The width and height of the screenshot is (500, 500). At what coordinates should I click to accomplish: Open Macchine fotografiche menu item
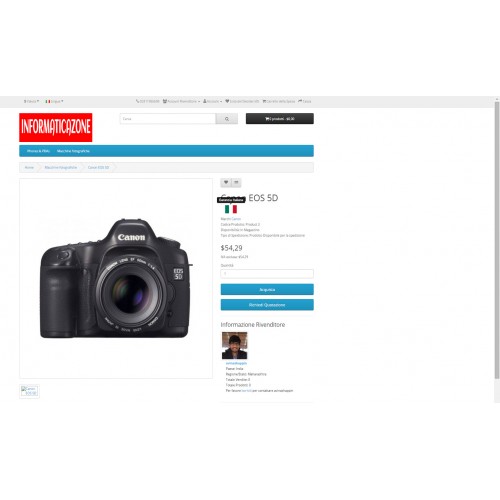click(x=73, y=151)
